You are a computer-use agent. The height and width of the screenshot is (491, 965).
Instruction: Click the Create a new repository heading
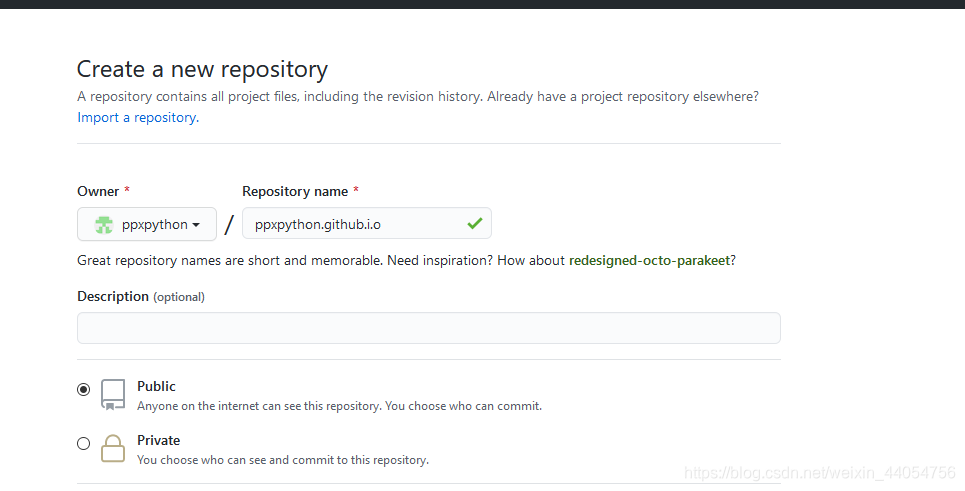(x=202, y=70)
